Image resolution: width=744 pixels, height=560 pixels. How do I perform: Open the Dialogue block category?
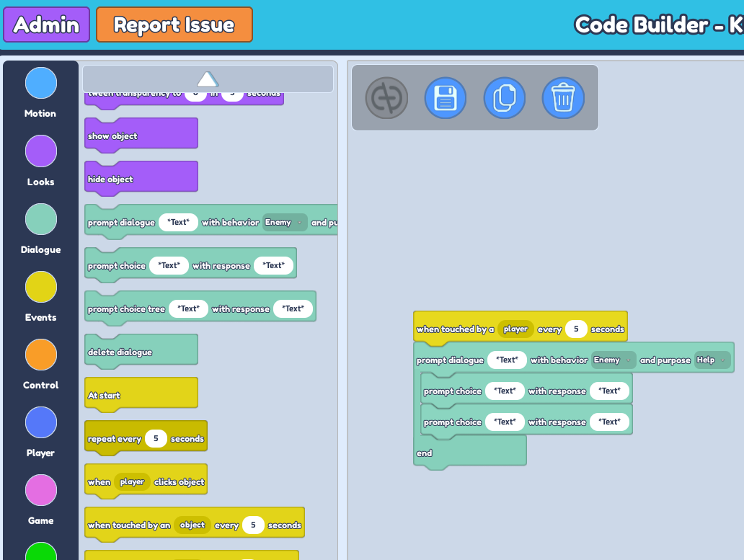tap(41, 219)
